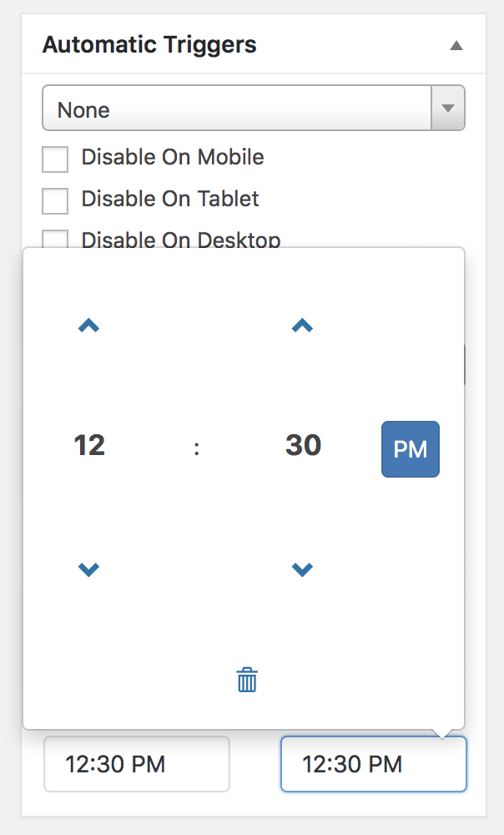
Task: Select the minute value 30
Action: click(x=303, y=445)
